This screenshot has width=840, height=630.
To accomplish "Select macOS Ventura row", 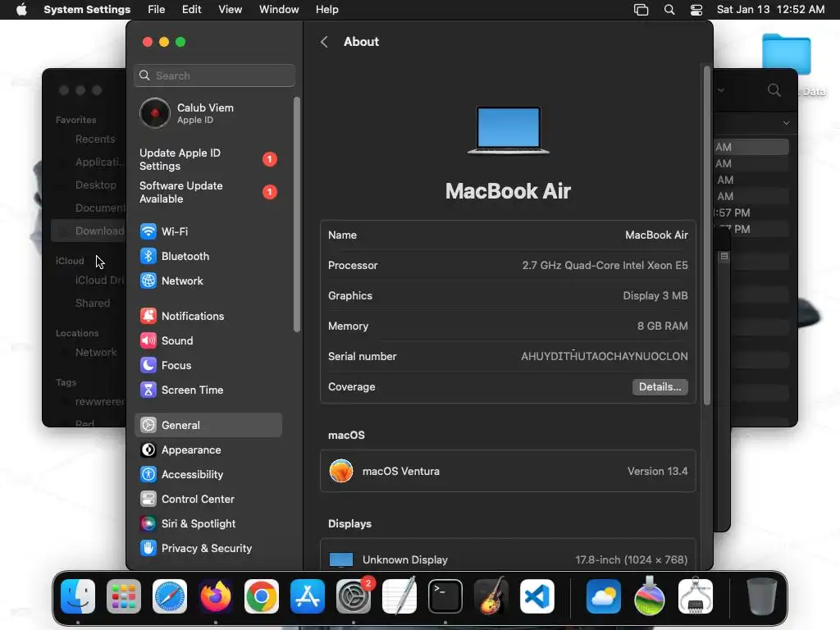I will pyautogui.click(x=508, y=472).
